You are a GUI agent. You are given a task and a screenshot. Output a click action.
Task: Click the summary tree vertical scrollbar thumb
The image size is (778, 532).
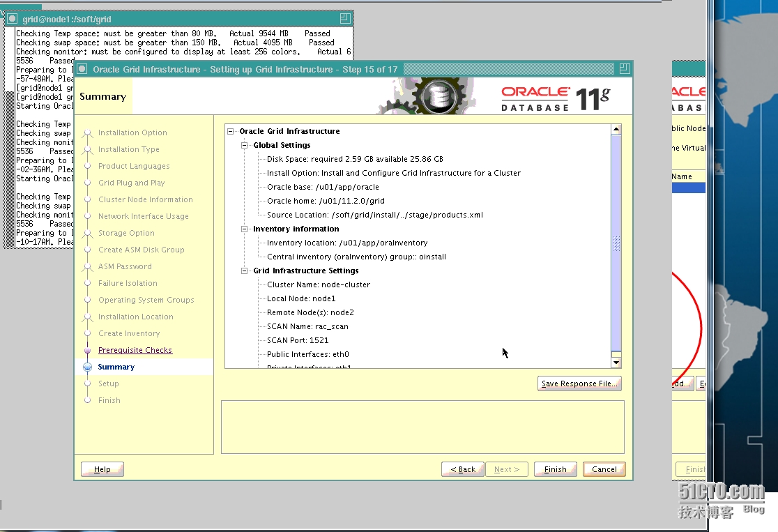coord(616,243)
